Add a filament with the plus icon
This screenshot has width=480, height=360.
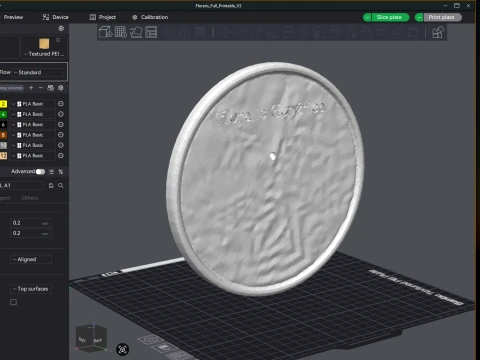[31, 88]
